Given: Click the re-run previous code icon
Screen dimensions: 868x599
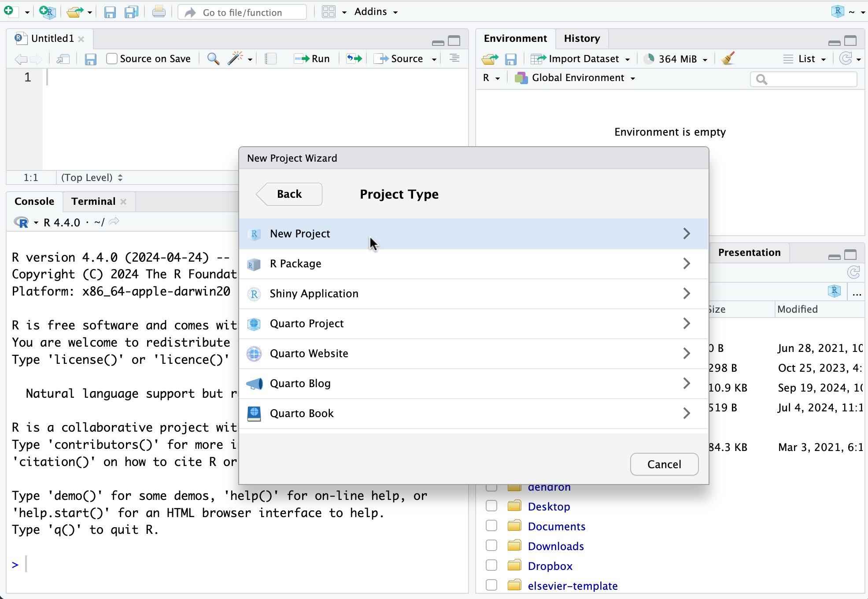Looking at the screenshot, I should [354, 59].
